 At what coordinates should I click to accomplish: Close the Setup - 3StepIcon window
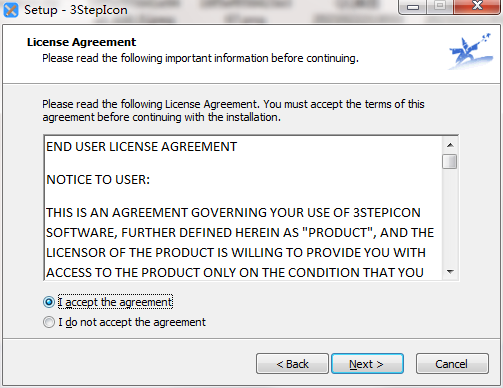pos(477,6)
